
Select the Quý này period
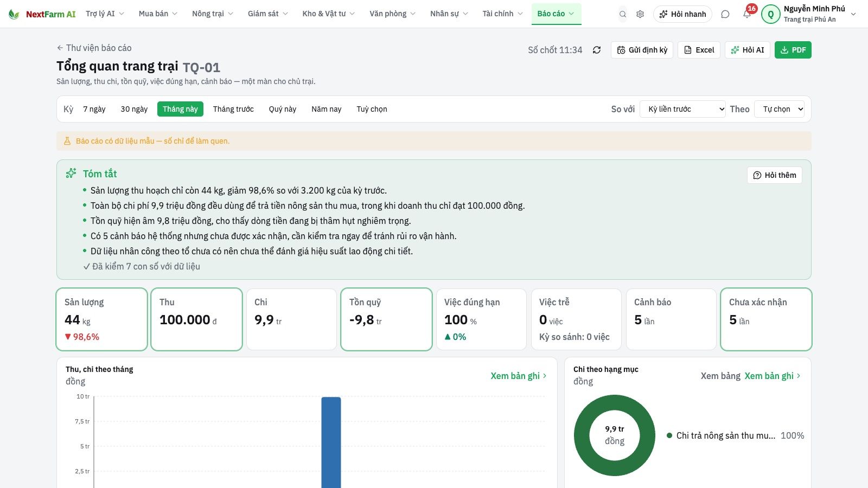pyautogui.click(x=283, y=109)
